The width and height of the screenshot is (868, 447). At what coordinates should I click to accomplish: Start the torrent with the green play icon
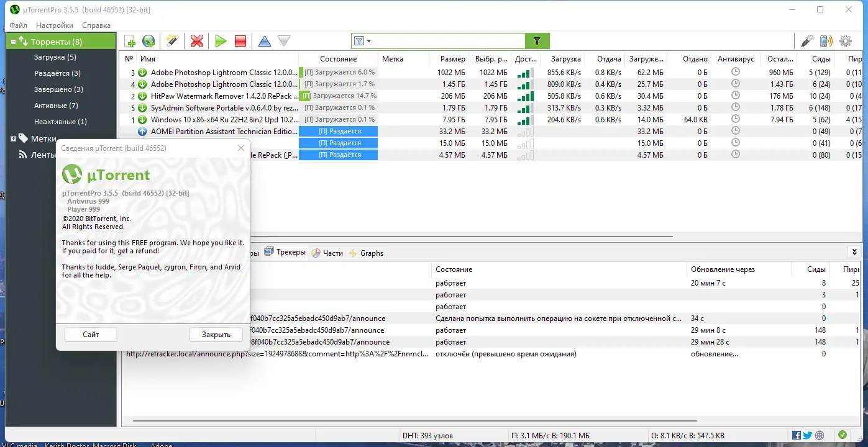point(221,41)
